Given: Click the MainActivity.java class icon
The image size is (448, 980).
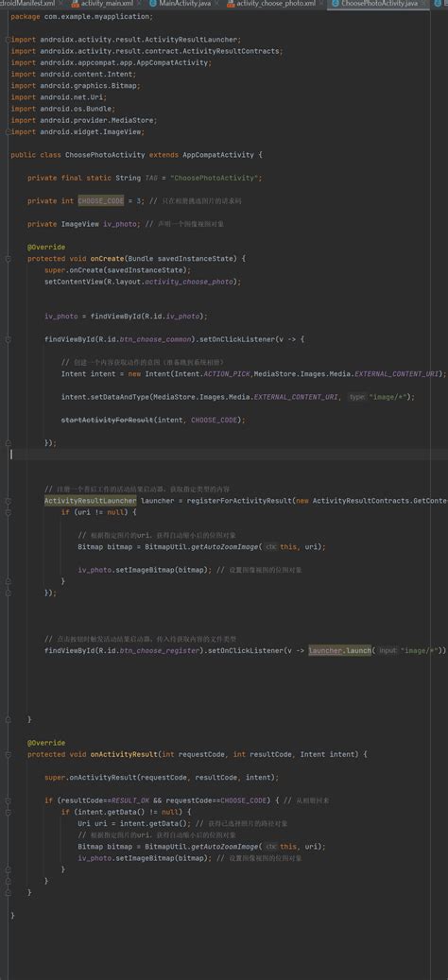Looking at the screenshot, I should 152,3.
